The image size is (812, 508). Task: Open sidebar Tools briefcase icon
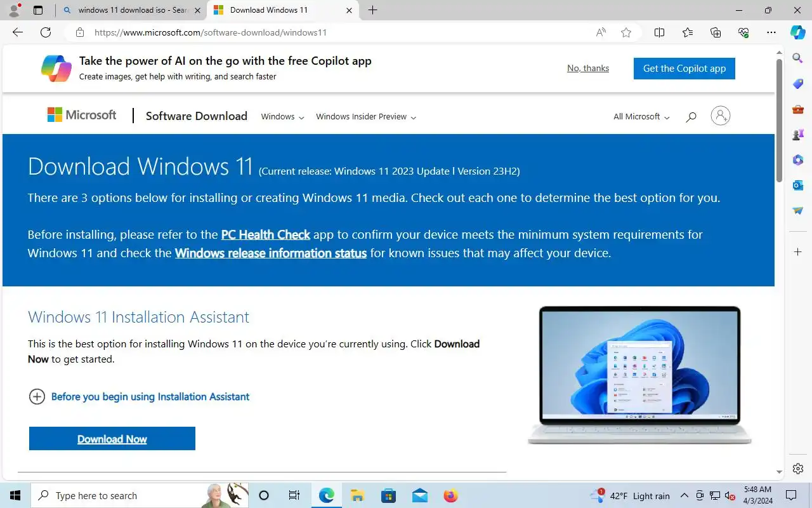coord(798,109)
